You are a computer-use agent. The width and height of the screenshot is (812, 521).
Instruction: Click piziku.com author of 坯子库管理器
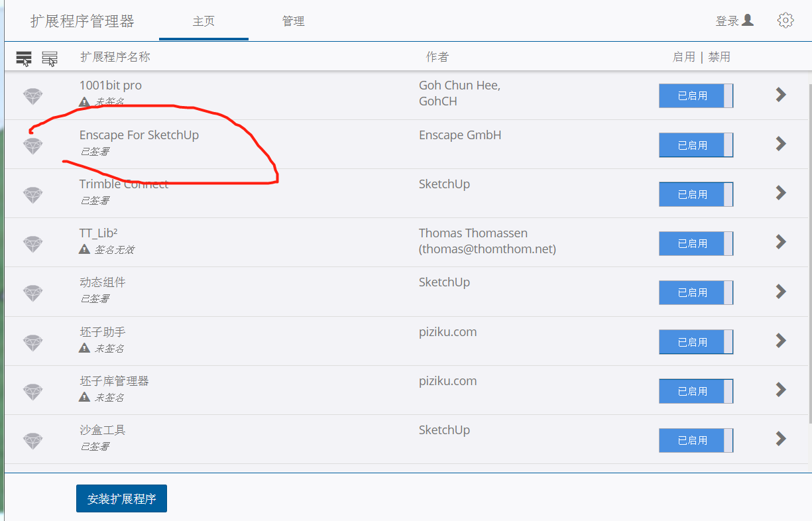coord(447,381)
